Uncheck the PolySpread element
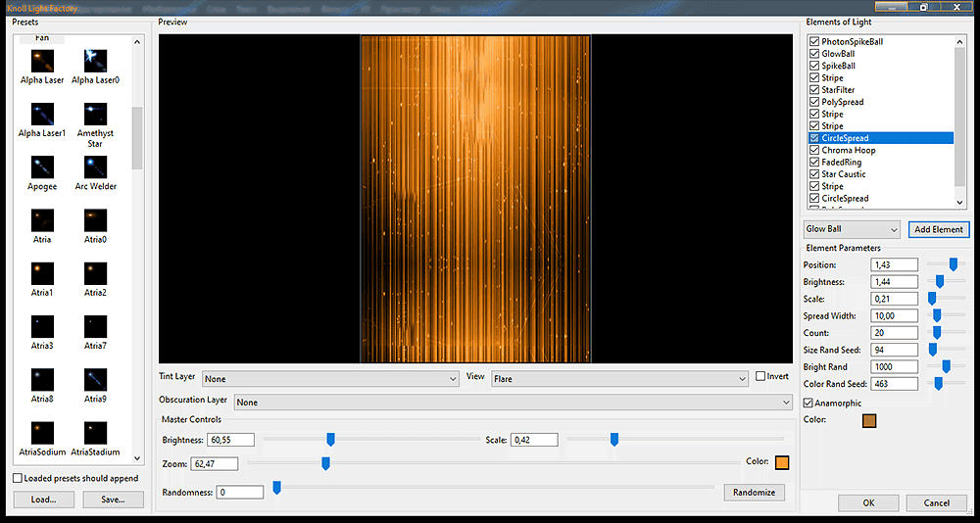Image resolution: width=980 pixels, height=523 pixels. (814, 102)
